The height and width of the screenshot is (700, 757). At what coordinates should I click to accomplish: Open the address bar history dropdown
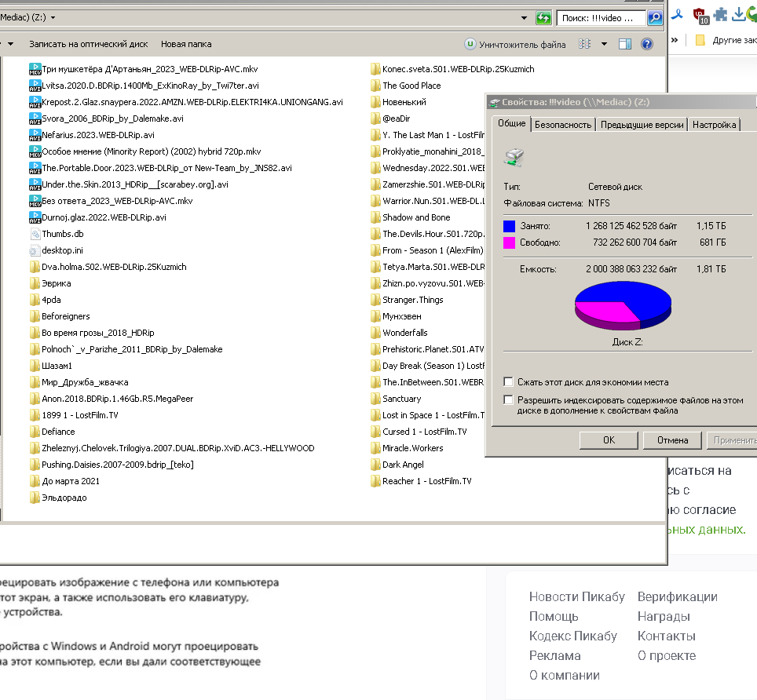[524, 17]
